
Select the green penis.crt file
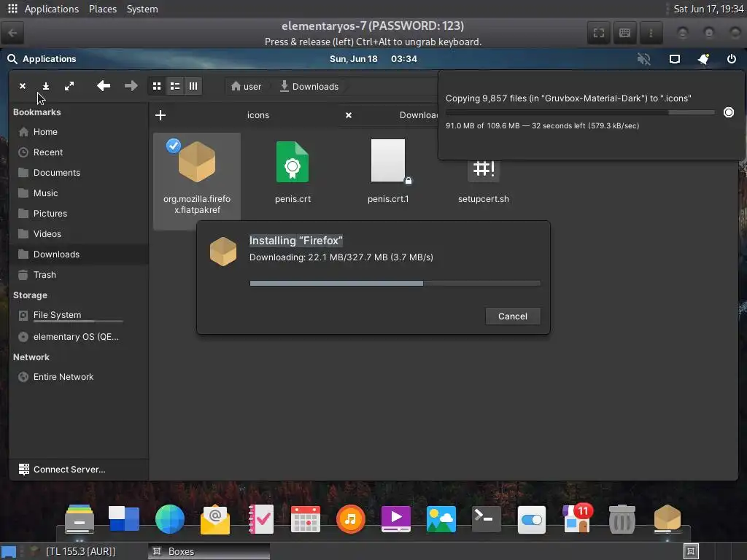tap(293, 172)
